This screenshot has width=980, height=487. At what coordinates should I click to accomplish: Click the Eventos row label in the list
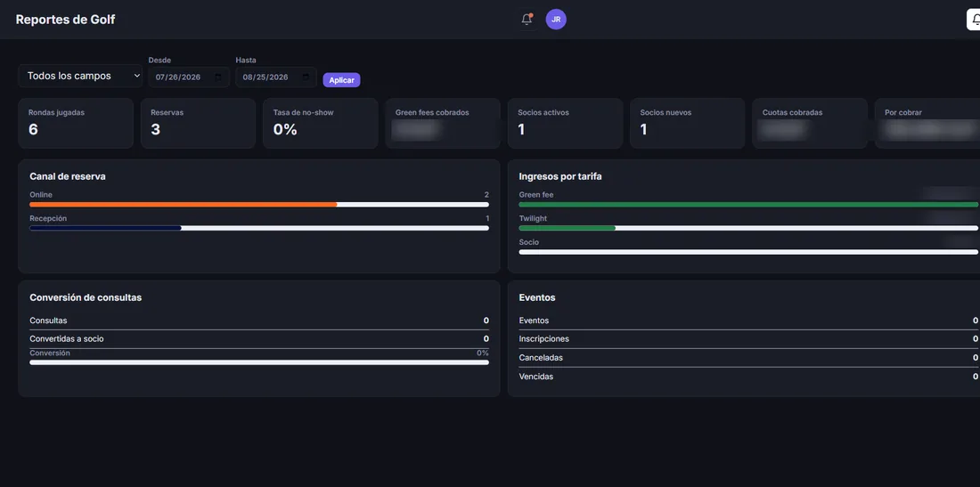click(x=534, y=321)
